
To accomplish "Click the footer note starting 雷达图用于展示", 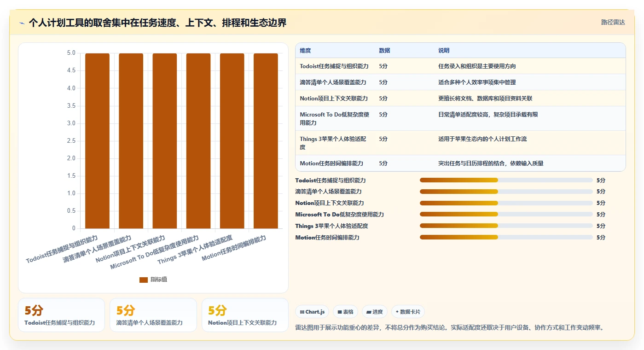I will (449, 327).
